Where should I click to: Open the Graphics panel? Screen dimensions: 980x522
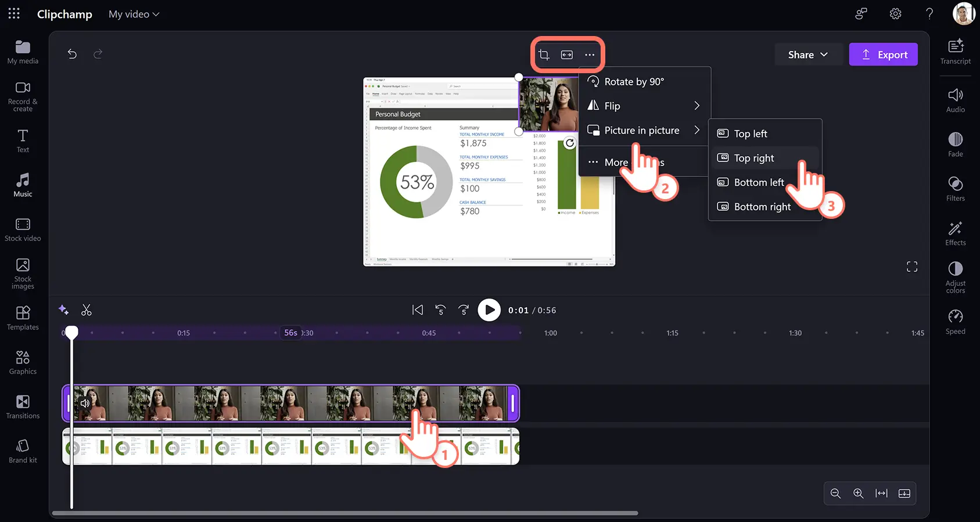23,363
